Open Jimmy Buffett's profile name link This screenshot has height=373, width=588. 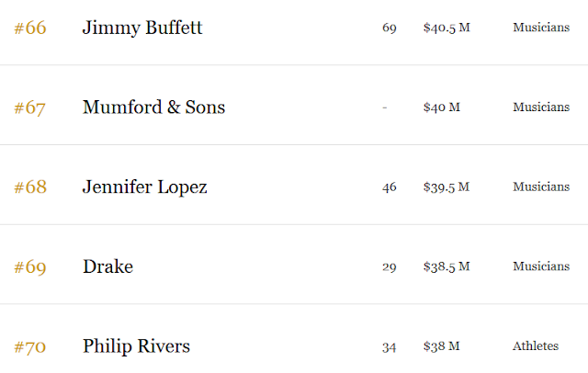click(142, 28)
